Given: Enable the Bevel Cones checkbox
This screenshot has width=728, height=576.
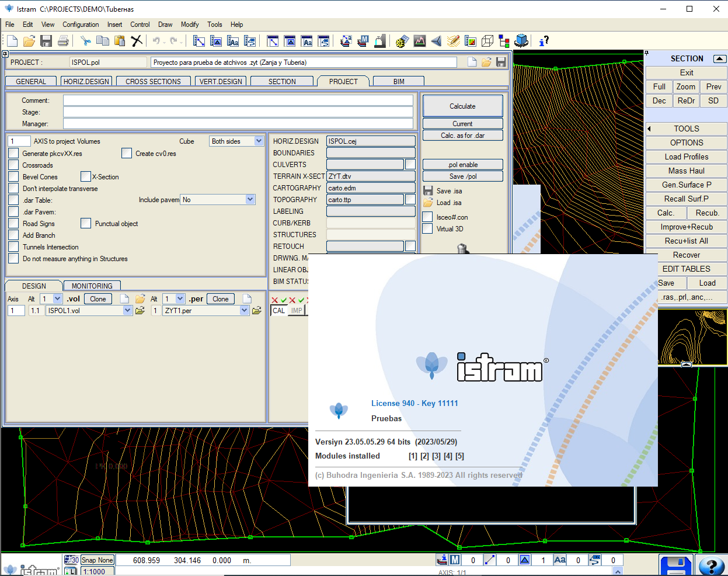Looking at the screenshot, I should [x=13, y=176].
